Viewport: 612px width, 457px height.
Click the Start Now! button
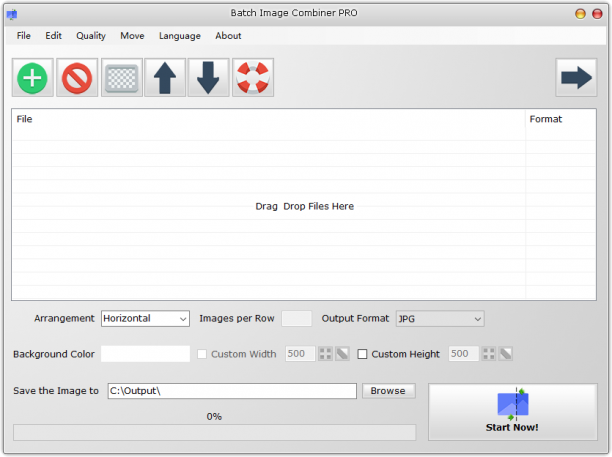point(512,412)
